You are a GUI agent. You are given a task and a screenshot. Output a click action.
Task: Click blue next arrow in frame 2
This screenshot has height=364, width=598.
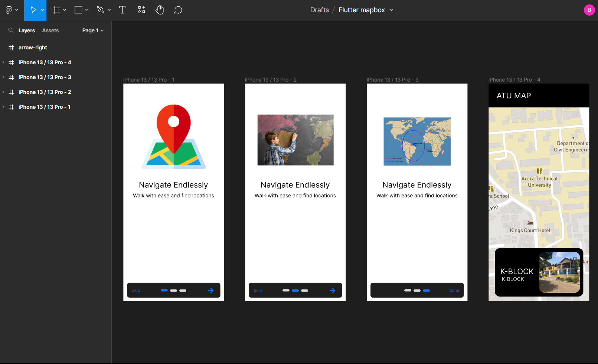[x=333, y=291]
